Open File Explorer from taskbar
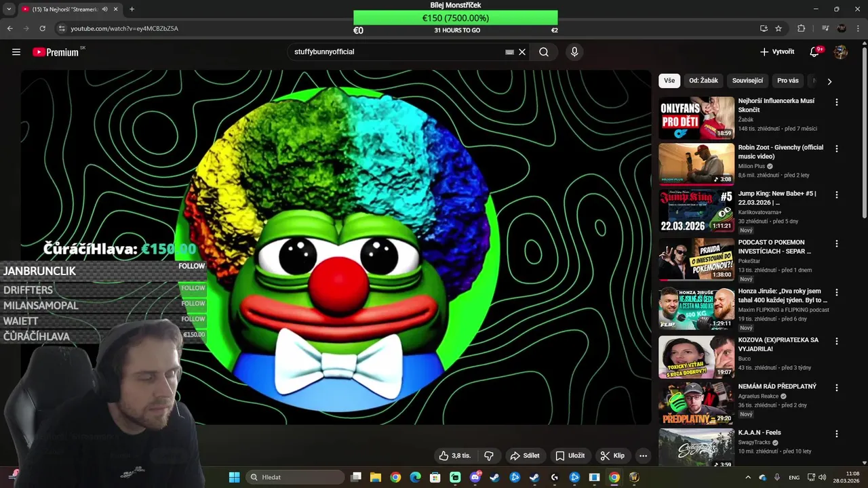 click(x=376, y=477)
